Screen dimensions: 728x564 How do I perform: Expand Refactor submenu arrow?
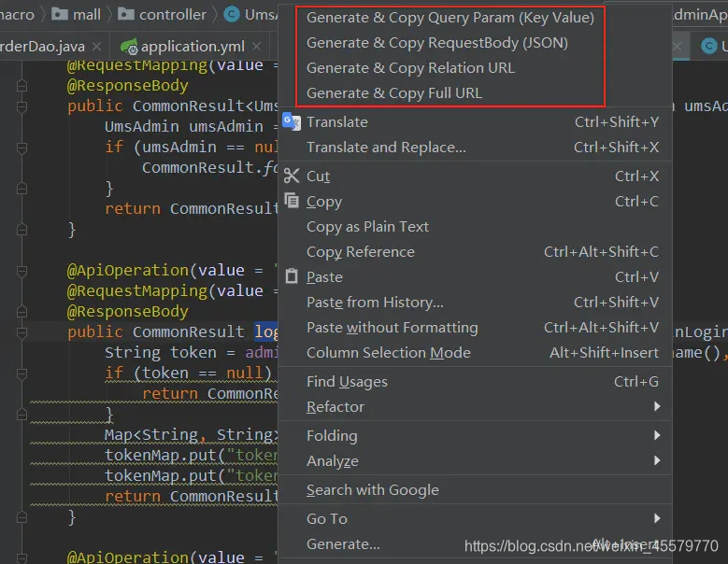[657, 406]
